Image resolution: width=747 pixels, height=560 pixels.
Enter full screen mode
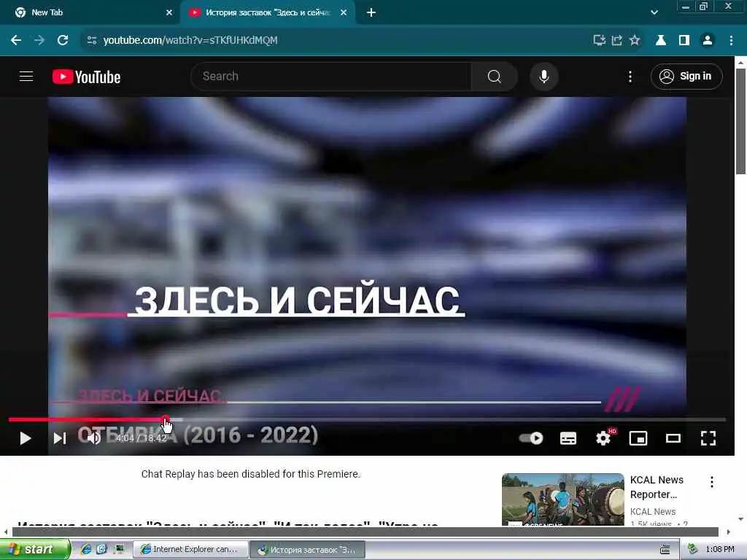pyautogui.click(x=708, y=438)
